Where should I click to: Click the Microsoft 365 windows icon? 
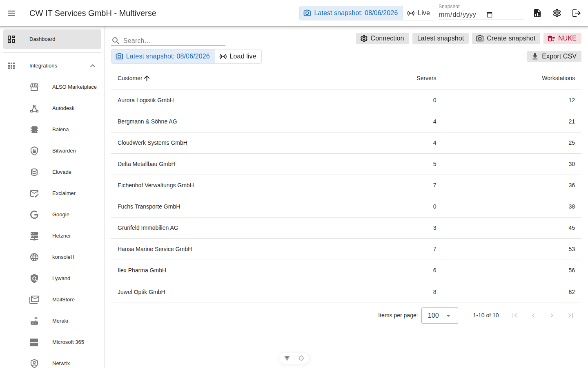pyautogui.click(x=34, y=342)
